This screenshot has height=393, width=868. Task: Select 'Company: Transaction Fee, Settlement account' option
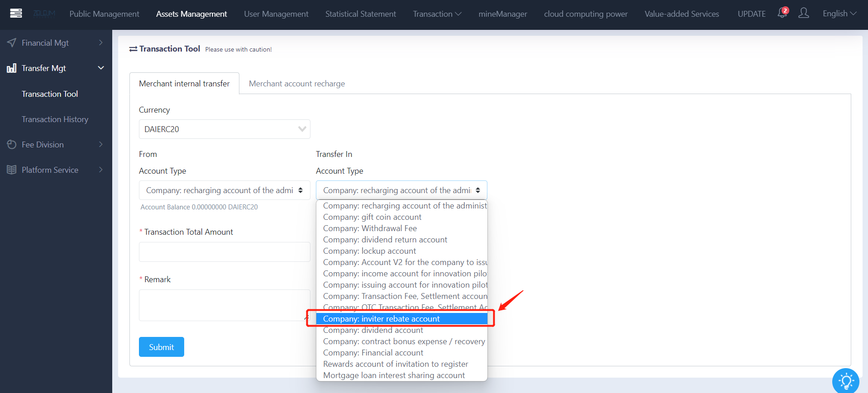tap(402, 296)
